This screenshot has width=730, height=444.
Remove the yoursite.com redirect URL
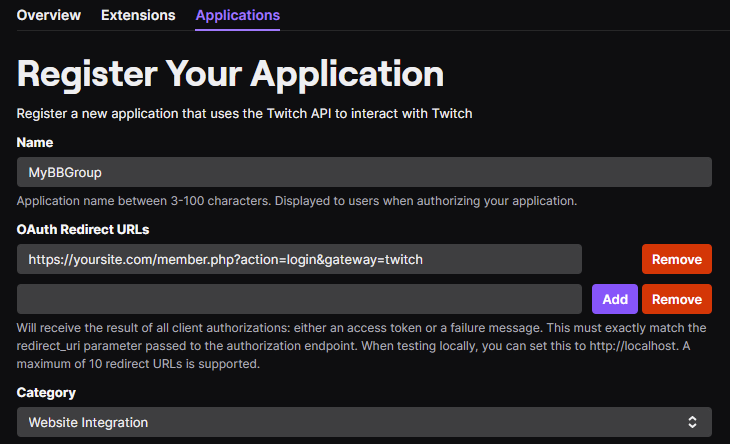tap(676, 259)
